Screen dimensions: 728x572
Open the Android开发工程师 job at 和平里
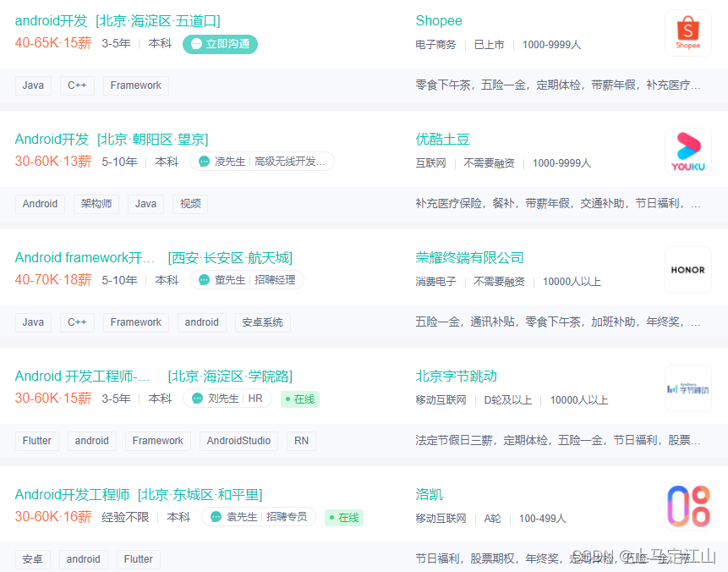point(139,495)
